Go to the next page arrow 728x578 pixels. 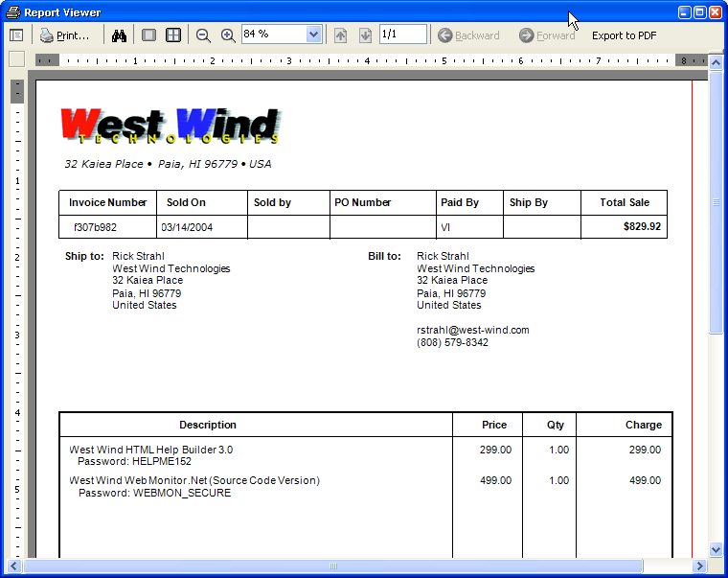coord(365,35)
